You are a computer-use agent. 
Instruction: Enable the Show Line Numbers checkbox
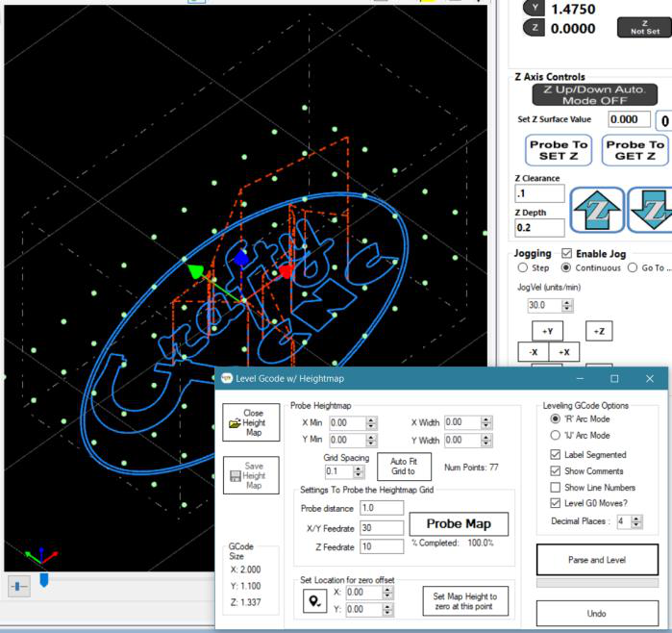555,487
